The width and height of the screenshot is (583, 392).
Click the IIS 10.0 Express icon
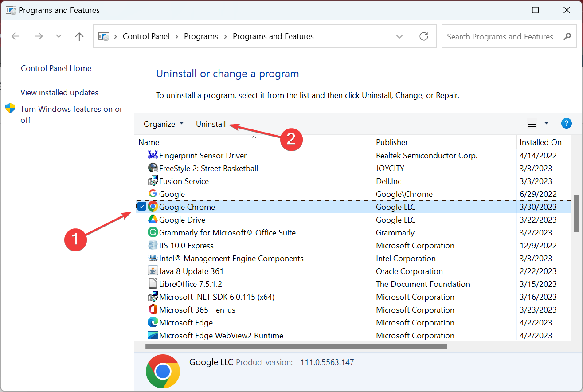pyautogui.click(x=153, y=245)
